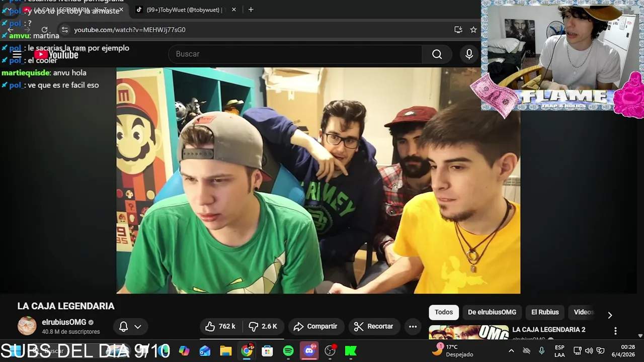Open Discord from the taskbar

(309, 351)
